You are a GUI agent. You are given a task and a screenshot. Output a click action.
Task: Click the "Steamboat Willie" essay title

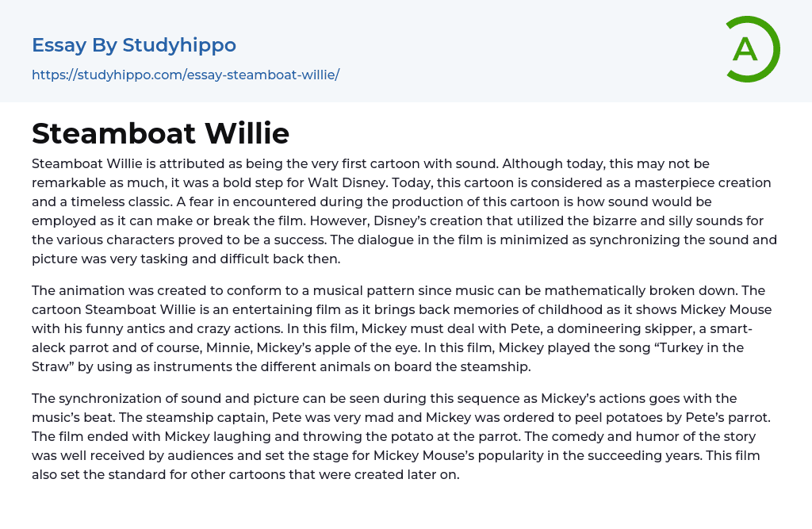tap(160, 133)
